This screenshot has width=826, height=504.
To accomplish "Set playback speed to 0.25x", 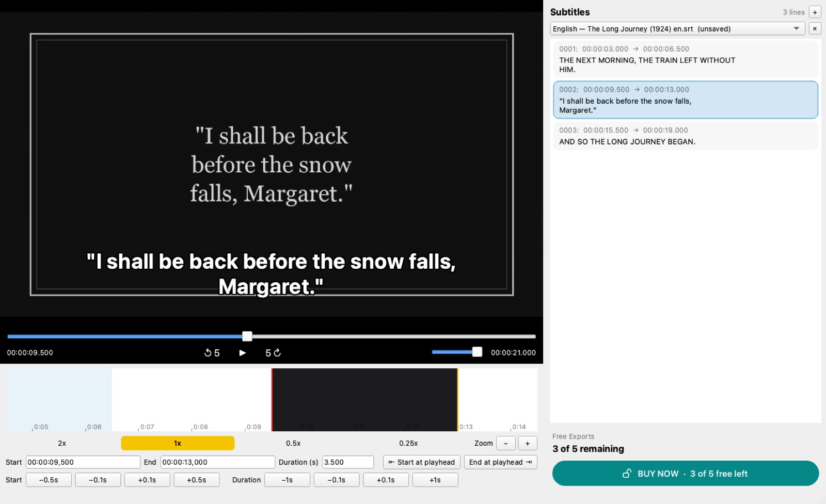I will point(408,443).
